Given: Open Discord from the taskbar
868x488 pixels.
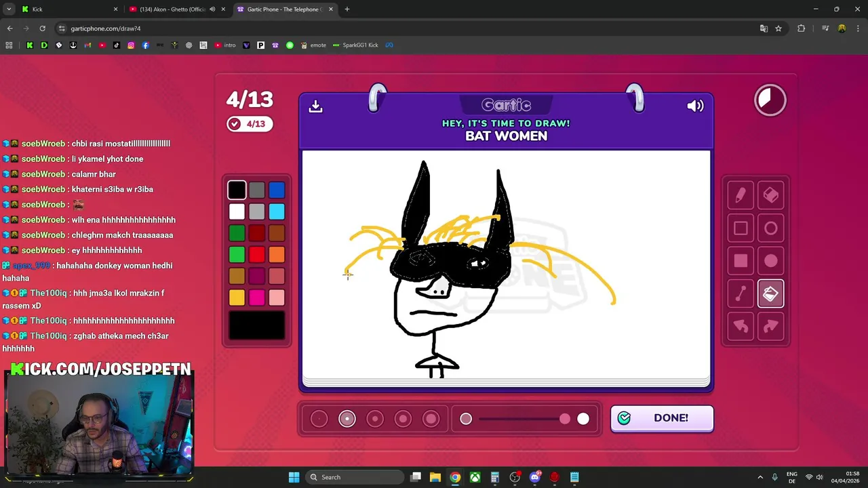Looking at the screenshot, I should tap(534, 477).
